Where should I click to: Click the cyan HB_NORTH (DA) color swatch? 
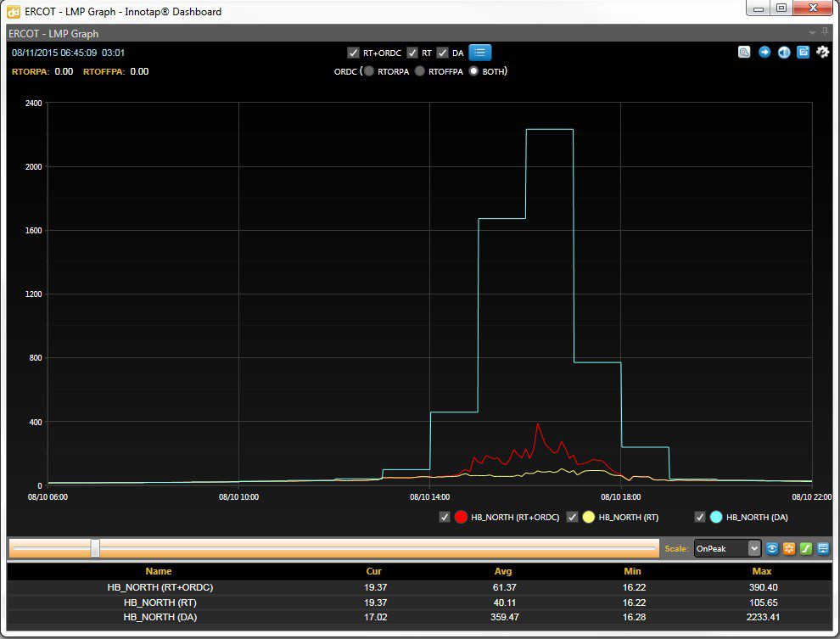pos(716,517)
